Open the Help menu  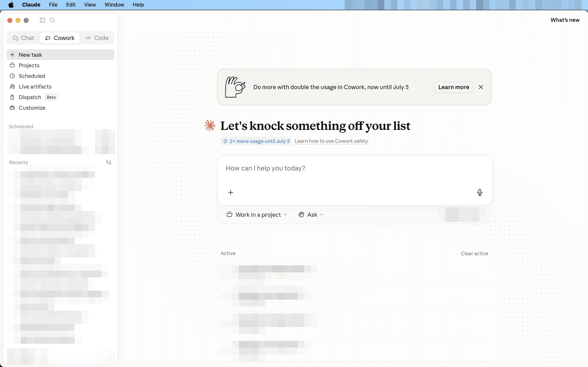(x=138, y=5)
